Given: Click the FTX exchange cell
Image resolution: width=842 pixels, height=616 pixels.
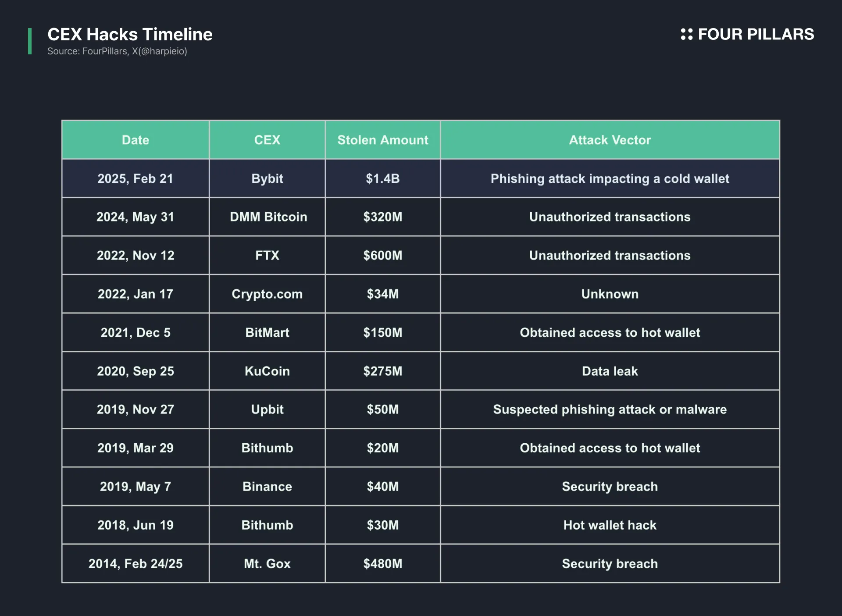Looking at the screenshot, I should tap(267, 255).
